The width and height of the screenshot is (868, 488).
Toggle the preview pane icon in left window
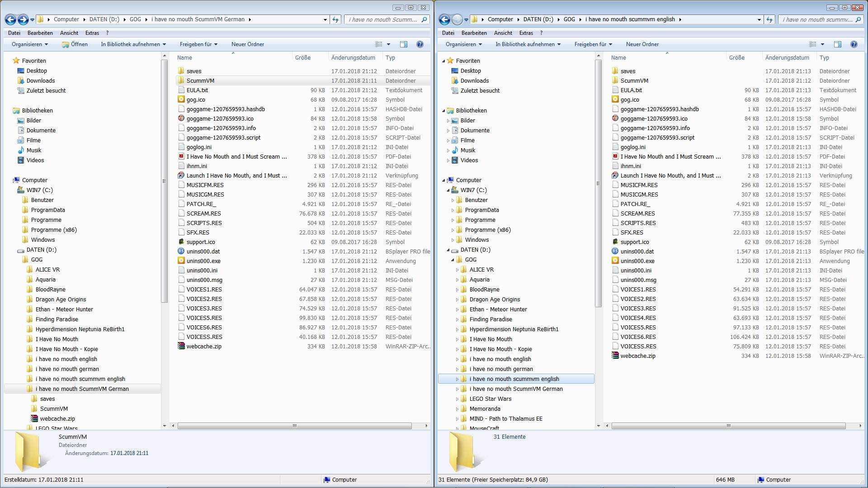[x=404, y=44]
